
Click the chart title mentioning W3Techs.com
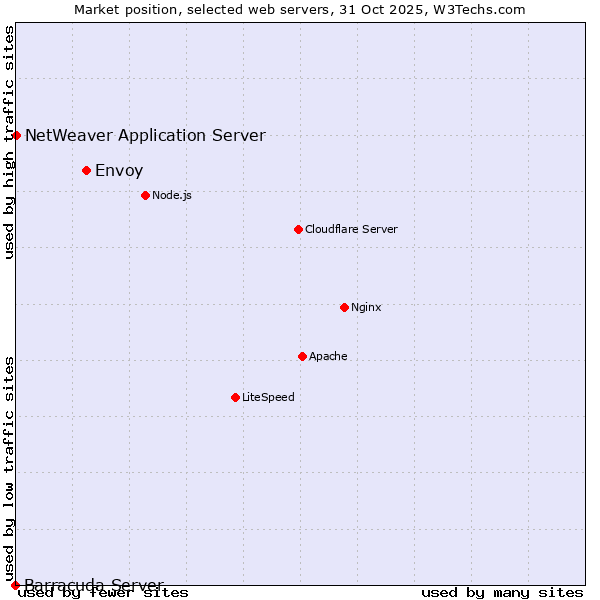300,9
